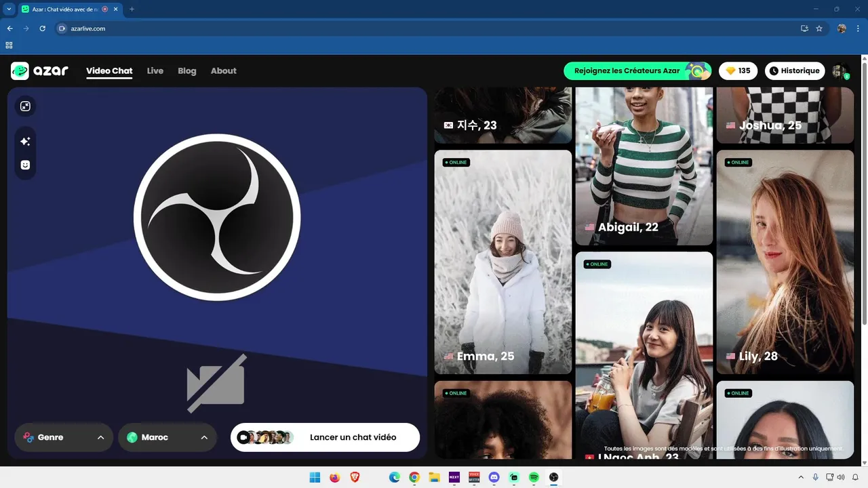The image size is (868, 488).
Task: Open the Blog page
Action: [x=187, y=70]
